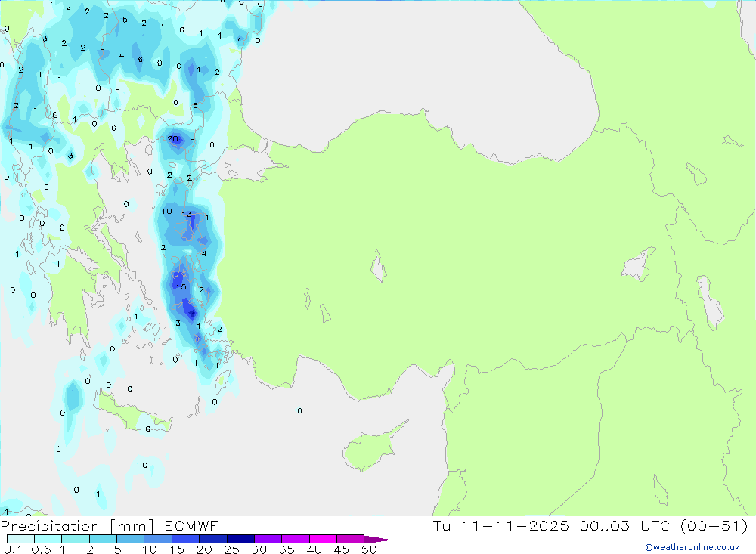
Task: Pick the 10–15 mm legend color swatch
Action: [x=158, y=539]
